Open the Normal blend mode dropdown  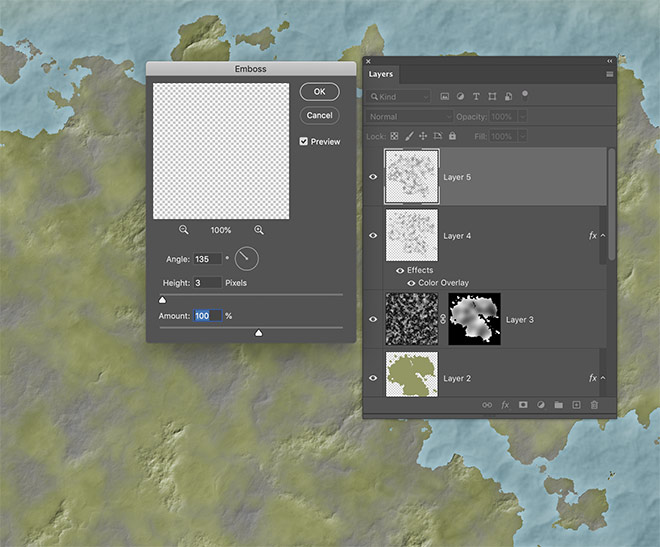410,117
